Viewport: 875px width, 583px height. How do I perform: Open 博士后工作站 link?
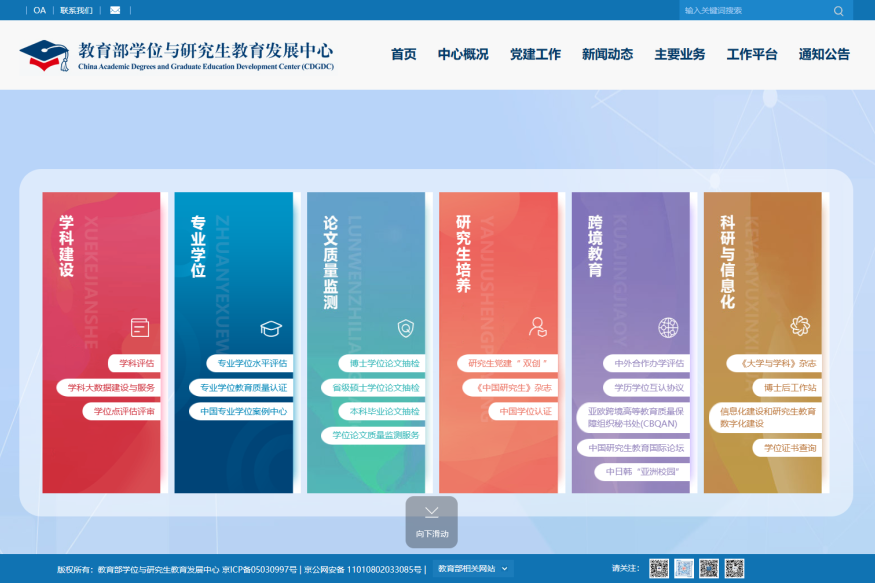787,387
